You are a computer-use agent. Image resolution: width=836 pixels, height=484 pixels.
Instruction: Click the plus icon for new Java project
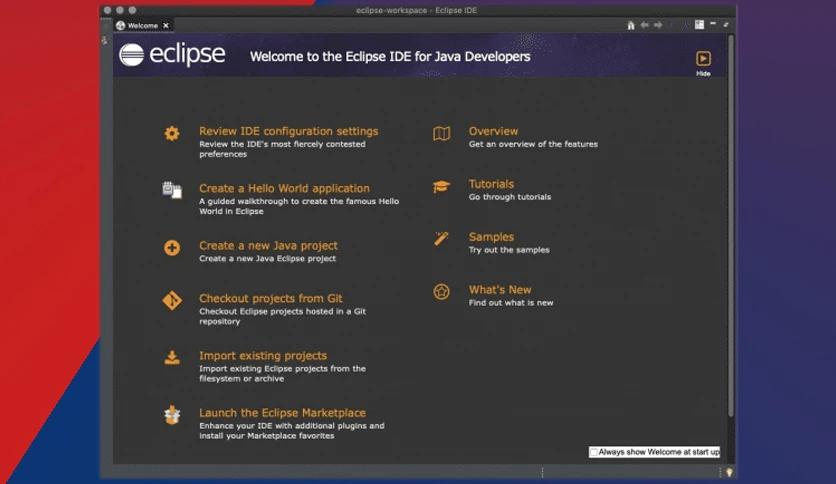click(172, 247)
